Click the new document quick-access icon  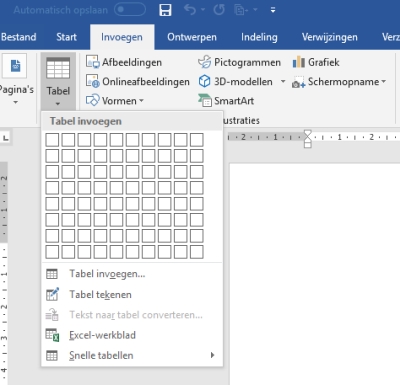pos(241,10)
